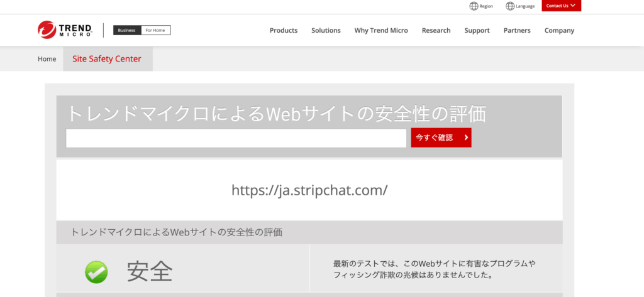Click the Region text link
The height and width of the screenshot is (297, 644).
pos(486,6)
